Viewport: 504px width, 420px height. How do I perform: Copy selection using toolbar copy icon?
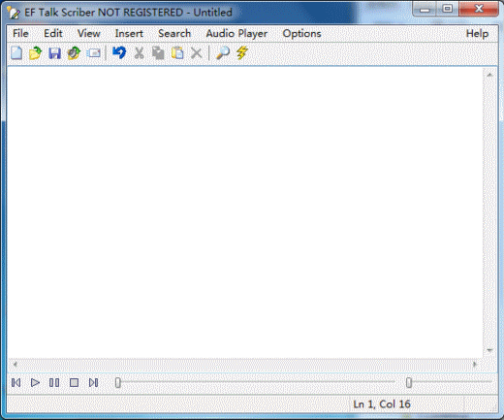coord(158,53)
